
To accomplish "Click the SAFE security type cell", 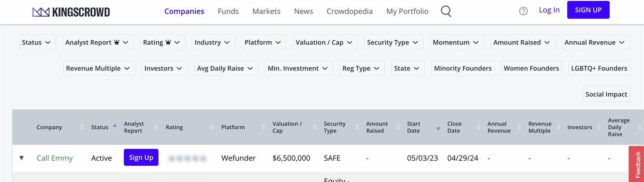I will [332, 158].
